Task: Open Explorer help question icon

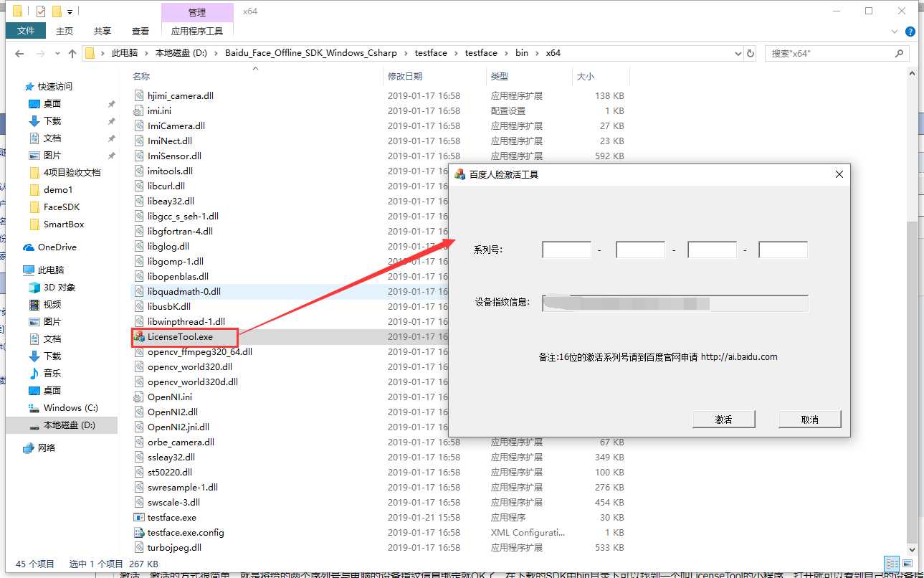Action: pos(910,32)
